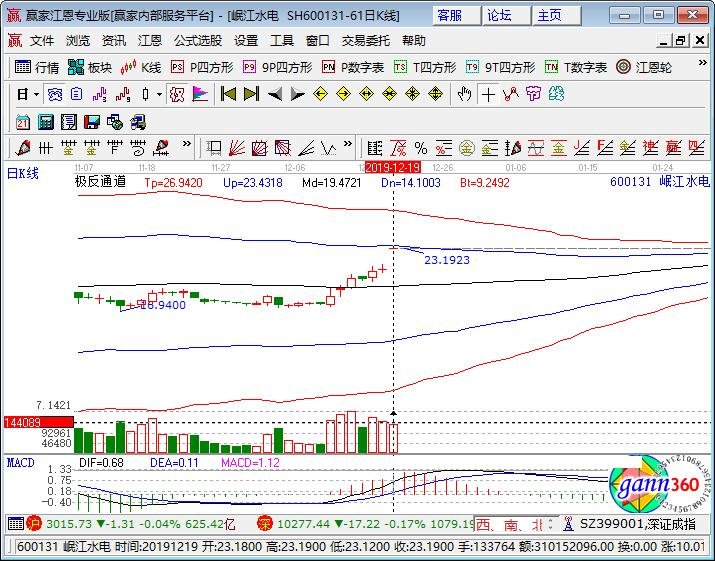Select the candlestick chart style icon

pos(145,95)
